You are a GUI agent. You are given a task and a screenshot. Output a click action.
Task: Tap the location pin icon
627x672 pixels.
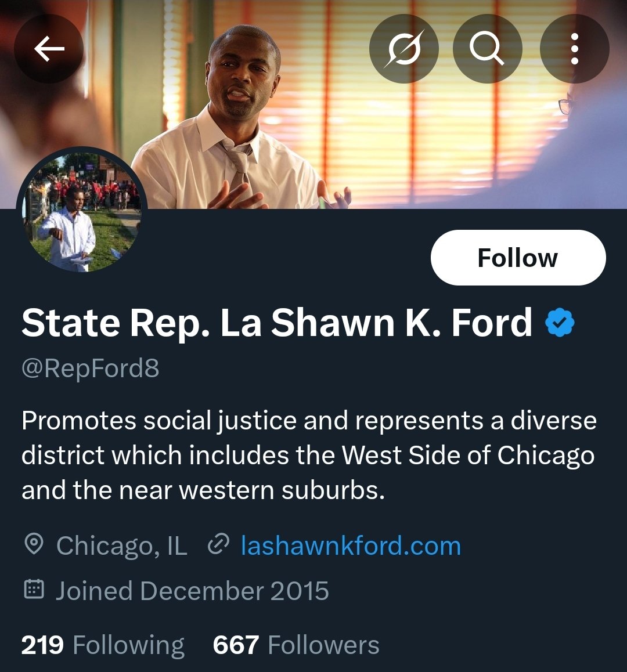click(x=34, y=545)
